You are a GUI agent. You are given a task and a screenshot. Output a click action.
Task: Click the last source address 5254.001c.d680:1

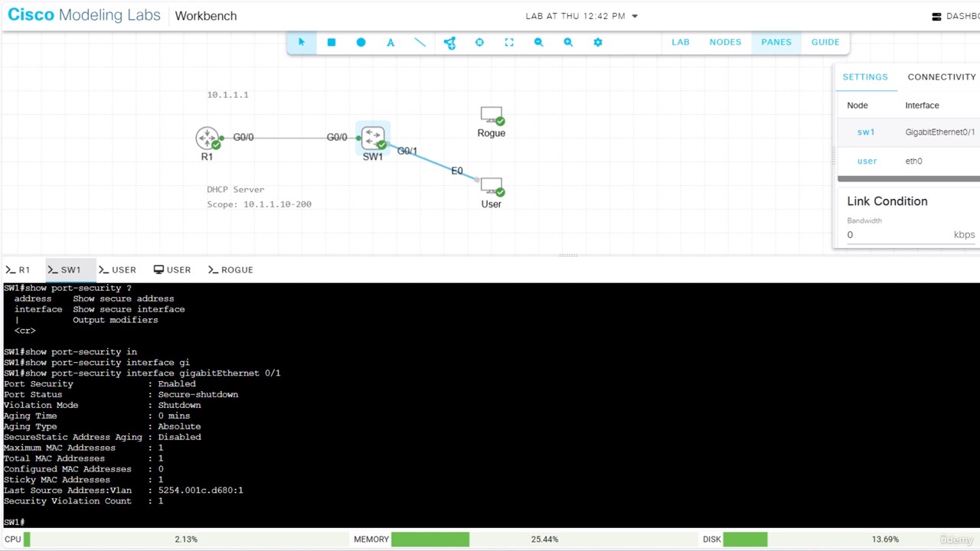pyautogui.click(x=201, y=491)
